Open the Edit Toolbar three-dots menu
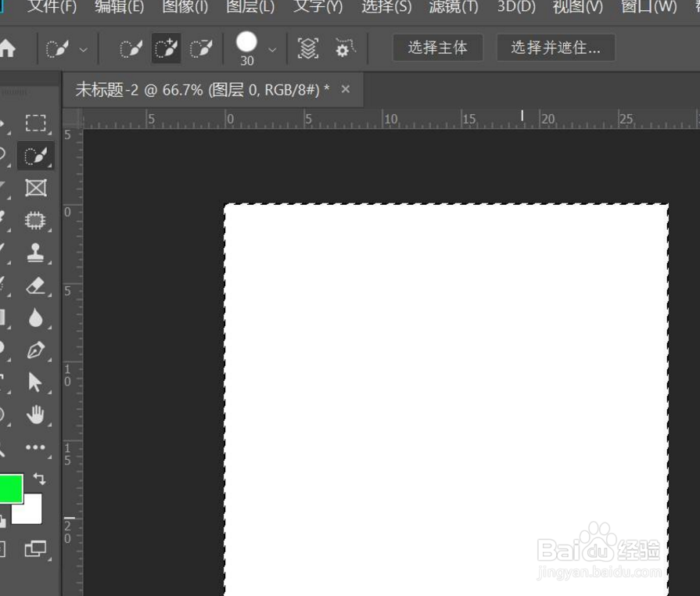 pos(36,447)
